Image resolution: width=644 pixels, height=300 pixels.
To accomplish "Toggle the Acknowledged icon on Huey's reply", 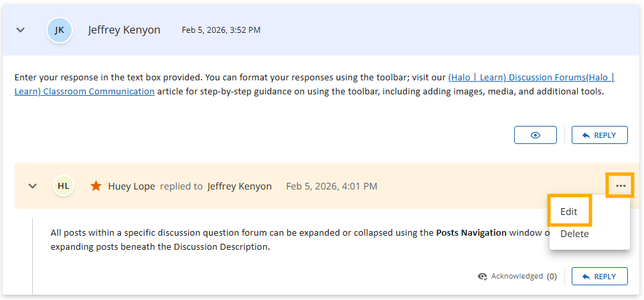I will [x=483, y=276].
